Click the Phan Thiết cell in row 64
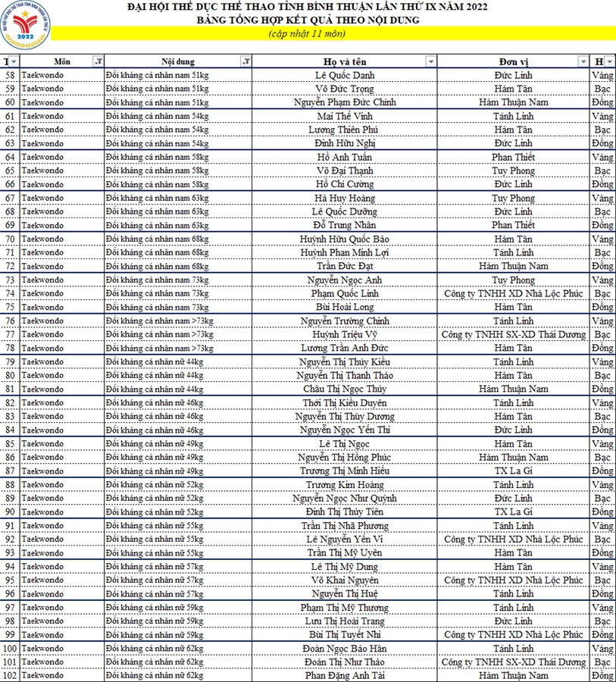616x682 pixels. (513, 157)
